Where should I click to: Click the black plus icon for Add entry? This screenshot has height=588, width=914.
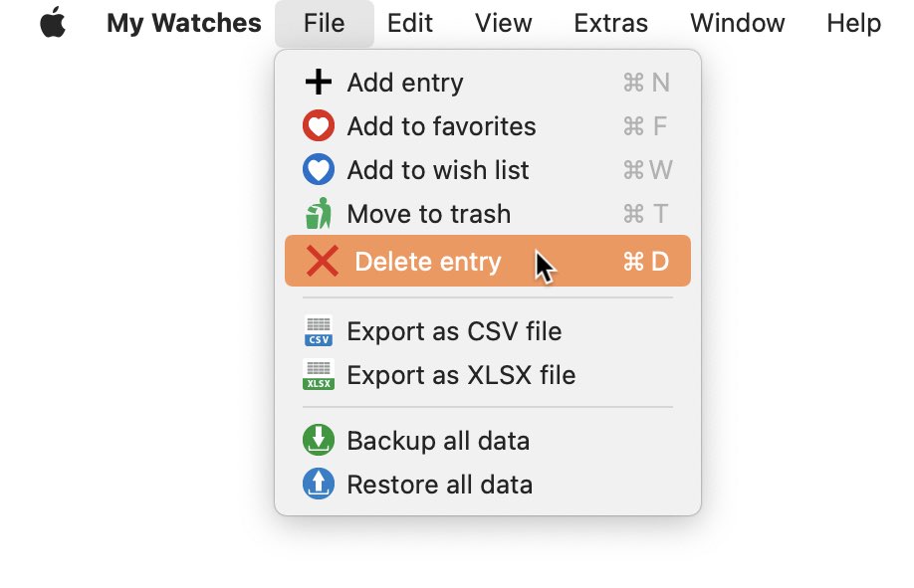(x=319, y=83)
